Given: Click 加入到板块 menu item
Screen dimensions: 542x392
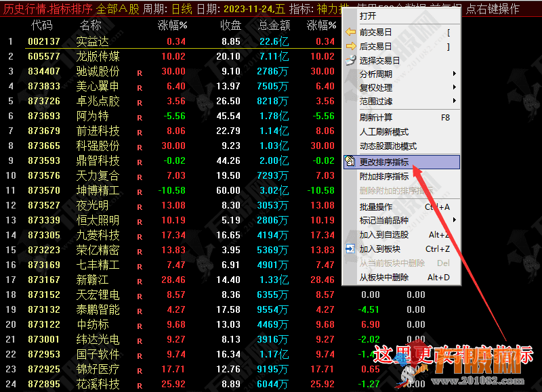Looking at the screenshot, I should tap(402, 248).
